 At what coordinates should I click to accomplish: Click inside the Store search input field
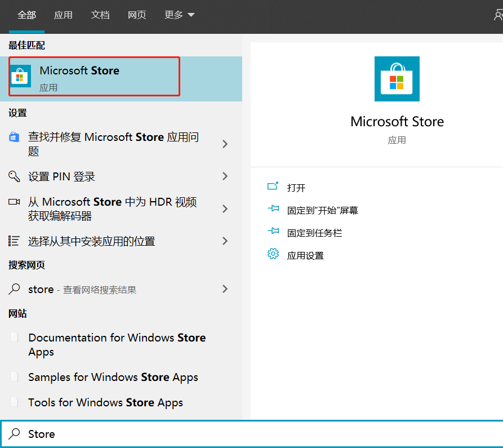pyautogui.click(x=113, y=434)
